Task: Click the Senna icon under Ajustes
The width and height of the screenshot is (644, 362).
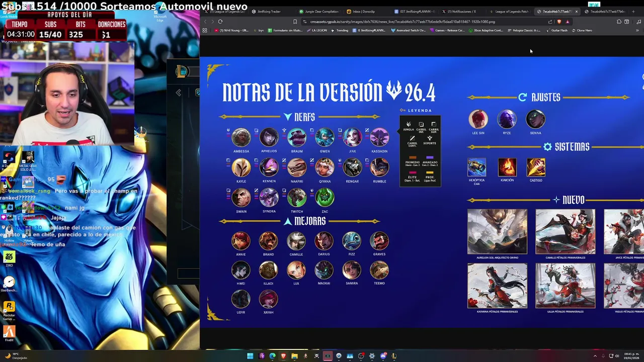Action: click(535, 119)
